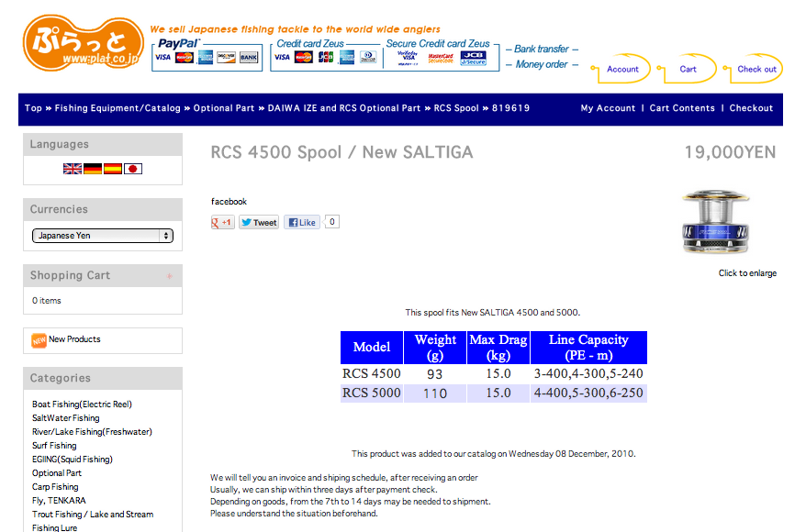Image resolution: width=806 pixels, height=532 pixels.
Task: Select the 'RCS 4500' table cell
Action: [372, 374]
